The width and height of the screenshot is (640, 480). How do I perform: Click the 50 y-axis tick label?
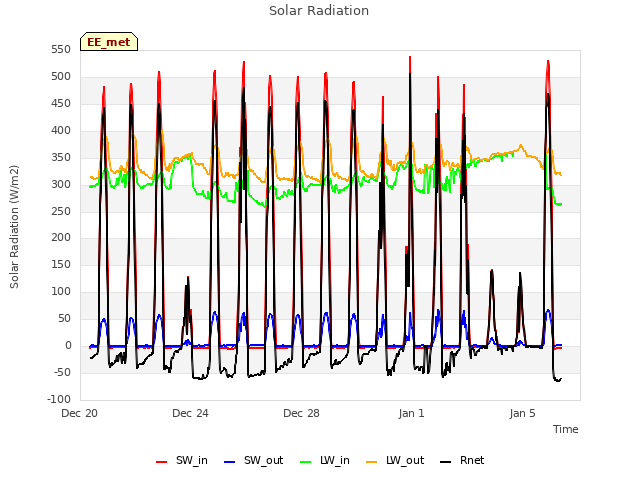(x=64, y=318)
